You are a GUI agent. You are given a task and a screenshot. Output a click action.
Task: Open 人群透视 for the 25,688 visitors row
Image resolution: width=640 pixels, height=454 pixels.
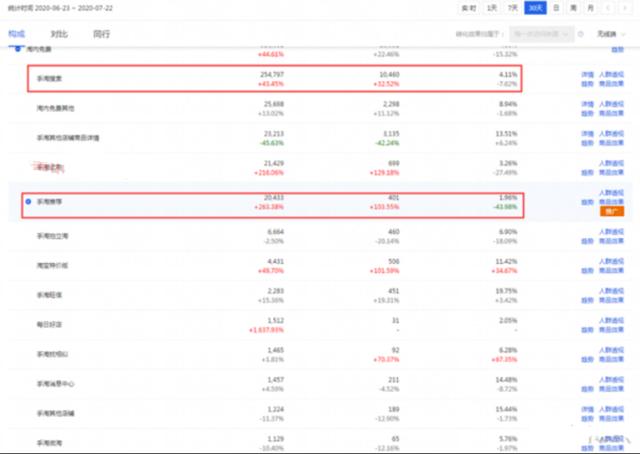point(611,104)
